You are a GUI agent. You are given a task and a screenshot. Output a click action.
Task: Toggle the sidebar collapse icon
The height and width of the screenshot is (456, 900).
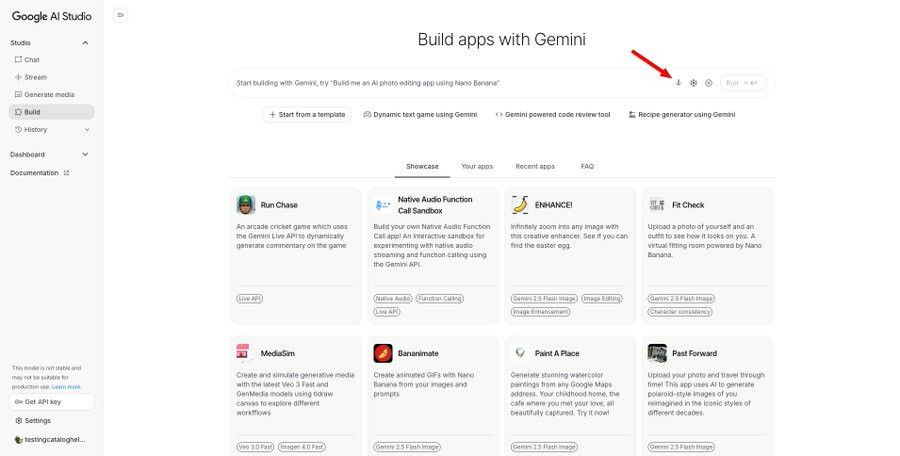point(121,15)
